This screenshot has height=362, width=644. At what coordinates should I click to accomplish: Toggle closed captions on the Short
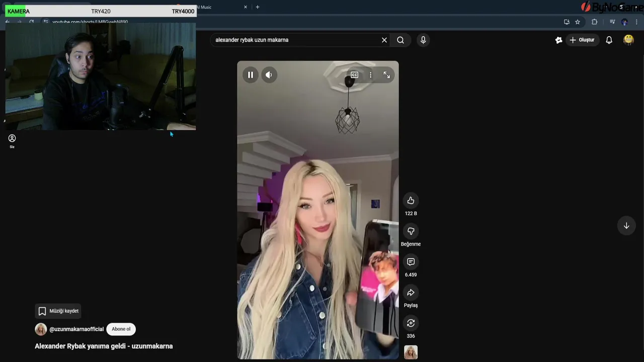[x=354, y=75]
